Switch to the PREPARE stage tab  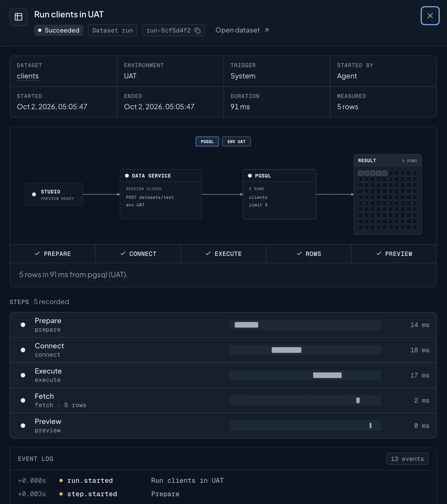tap(53, 254)
